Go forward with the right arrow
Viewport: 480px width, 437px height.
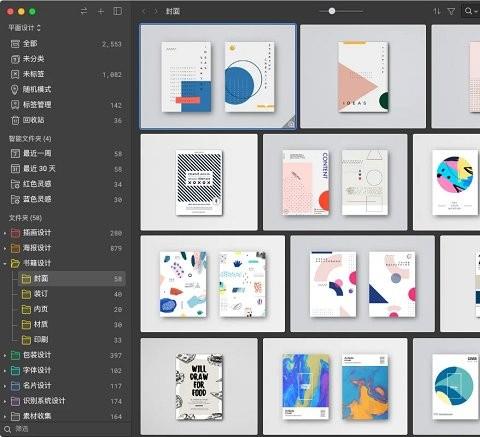tap(156, 11)
